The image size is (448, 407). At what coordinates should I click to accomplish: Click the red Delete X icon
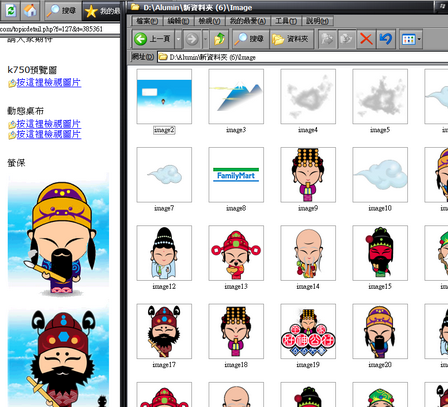366,39
